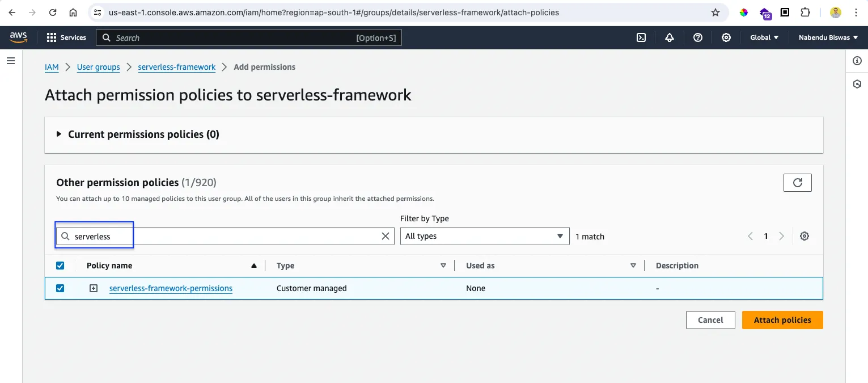Open the AWS help question mark menu
The image size is (868, 383).
tap(698, 37)
